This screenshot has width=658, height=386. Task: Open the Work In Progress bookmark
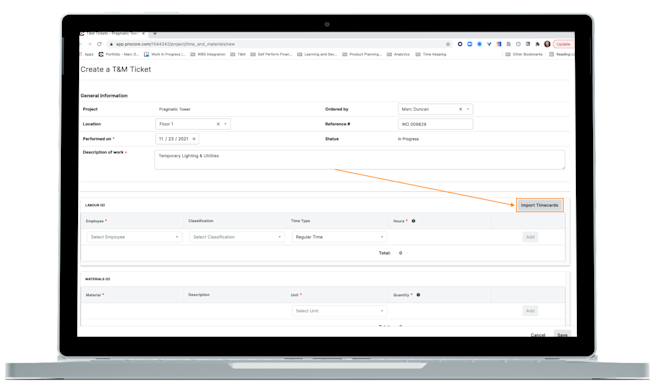point(164,55)
